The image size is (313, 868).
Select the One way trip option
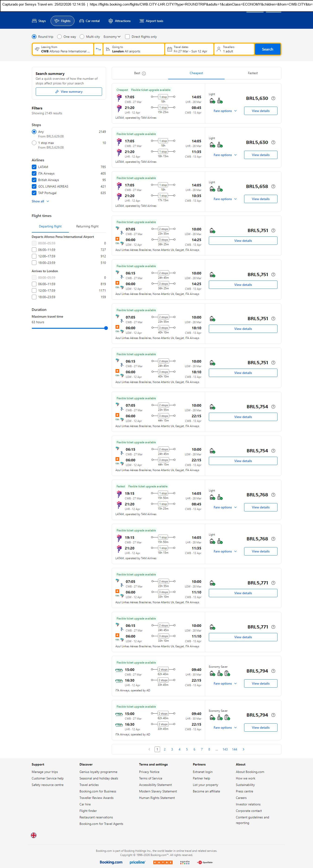pyautogui.click(x=60, y=37)
